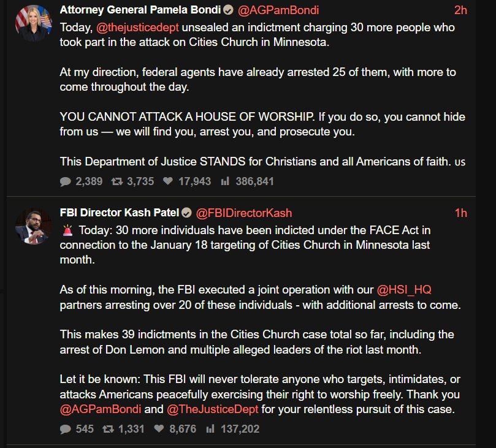The height and width of the screenshot is (448, 496).
Task: Like Kash Patel's FACE Act post
Action: click(159, 429)
